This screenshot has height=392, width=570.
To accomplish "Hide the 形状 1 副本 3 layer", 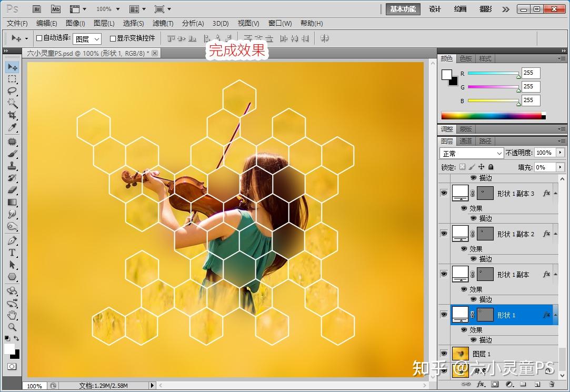I will tap(444, 193).
